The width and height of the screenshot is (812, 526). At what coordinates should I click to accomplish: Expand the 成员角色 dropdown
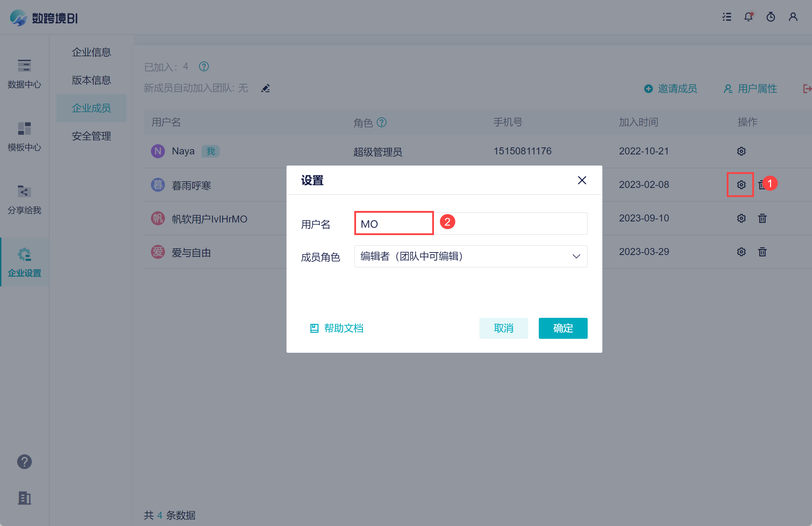coord(471,256)
